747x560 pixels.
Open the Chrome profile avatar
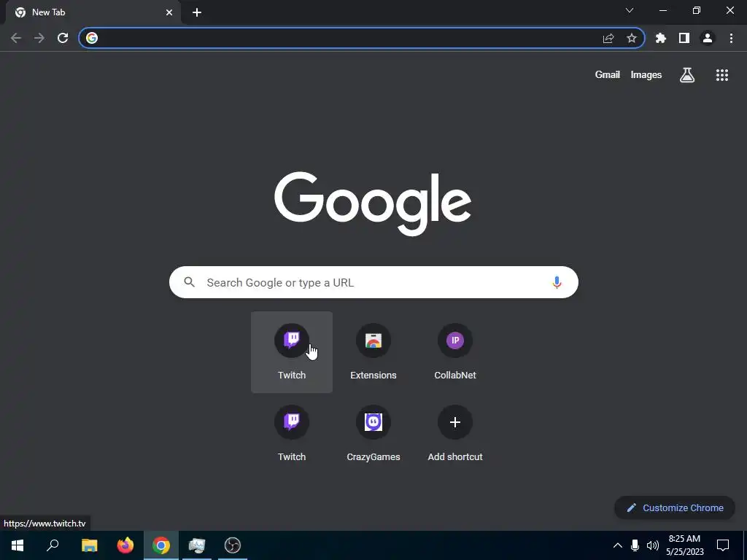(708, 38)
